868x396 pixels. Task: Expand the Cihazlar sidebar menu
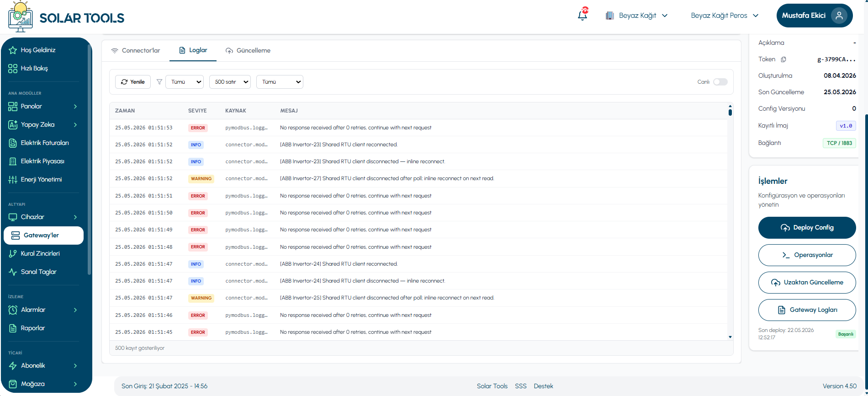pos(44,217)
